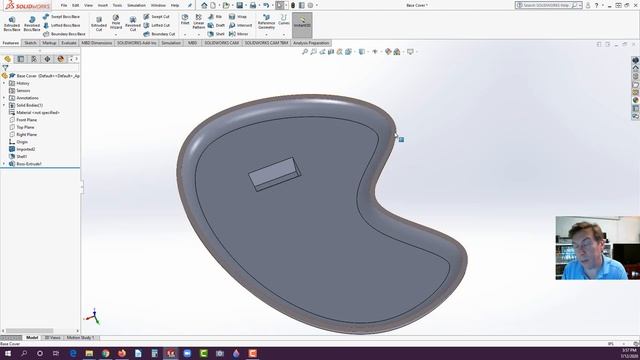Open the DimXpertManager tab icon
Image resolution: width=640 pixels, height=360 pixels.
click(47, 59)
